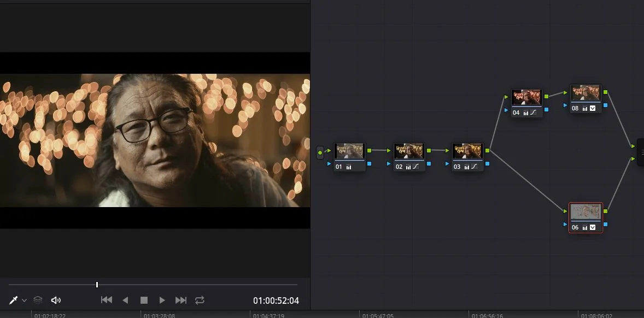
Task: Click node 08's green RGB input triangle
Action: (x=566, y=92)
